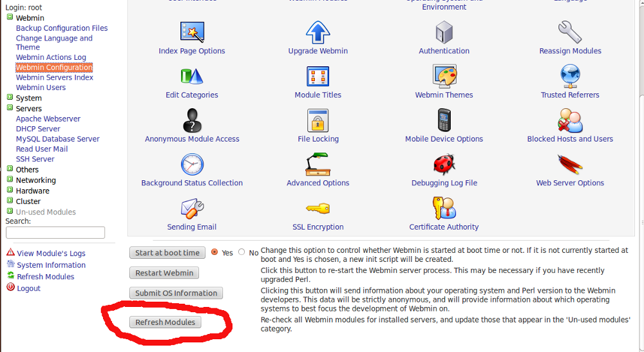Click the Module Titles icon

318,77
